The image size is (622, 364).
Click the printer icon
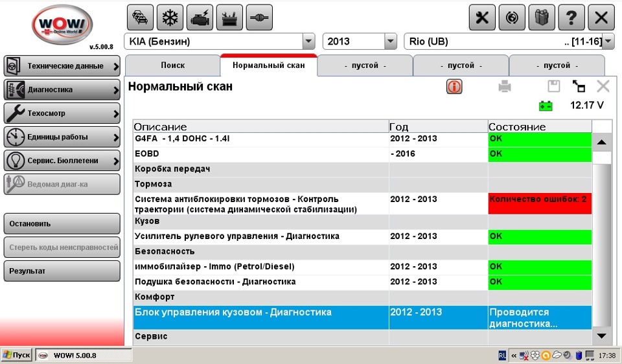505,86
